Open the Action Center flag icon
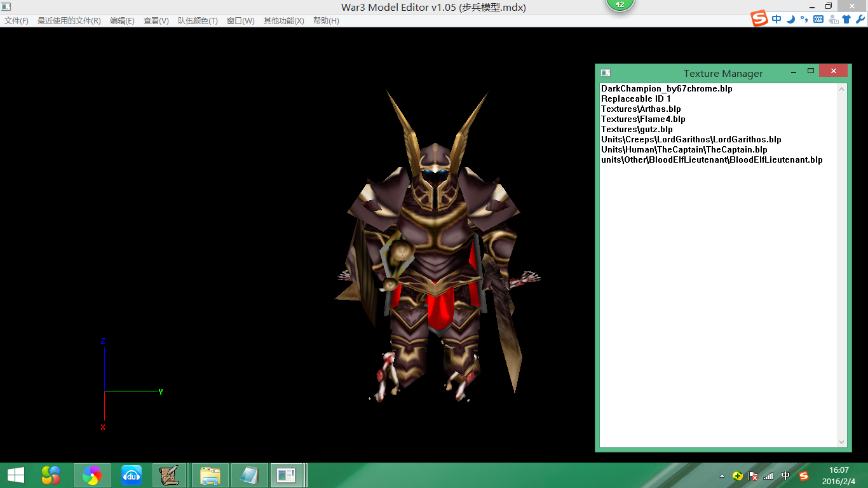The height and width of the screenshot is (488, 868). click(754, 475)
